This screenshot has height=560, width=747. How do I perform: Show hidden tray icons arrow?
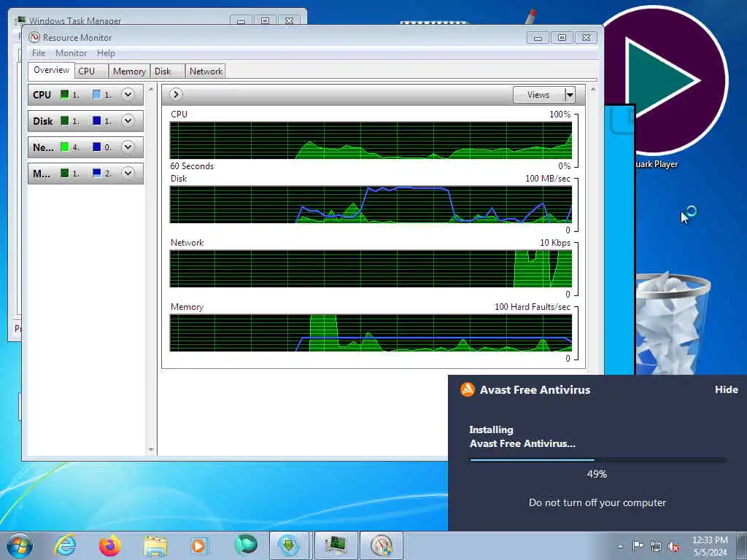point(620,546)
